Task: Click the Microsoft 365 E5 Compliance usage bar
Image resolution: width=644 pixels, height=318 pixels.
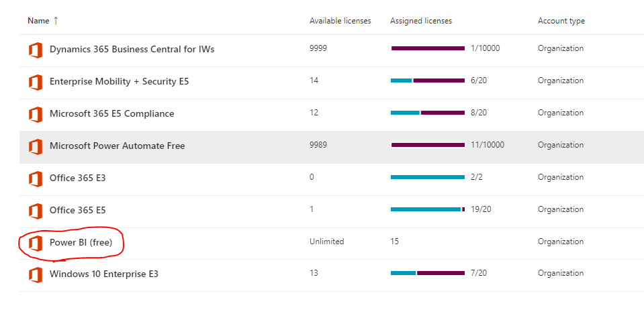Action: (x=428, y=113)
